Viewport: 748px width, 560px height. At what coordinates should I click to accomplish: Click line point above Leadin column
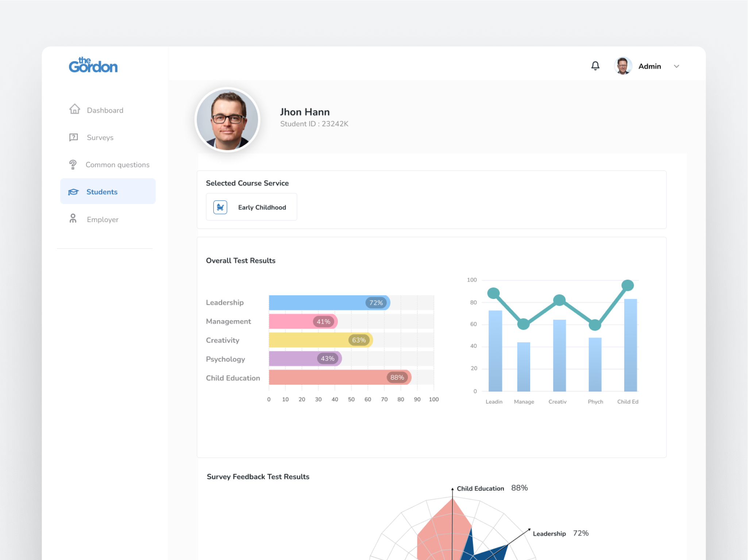(493, 293)
